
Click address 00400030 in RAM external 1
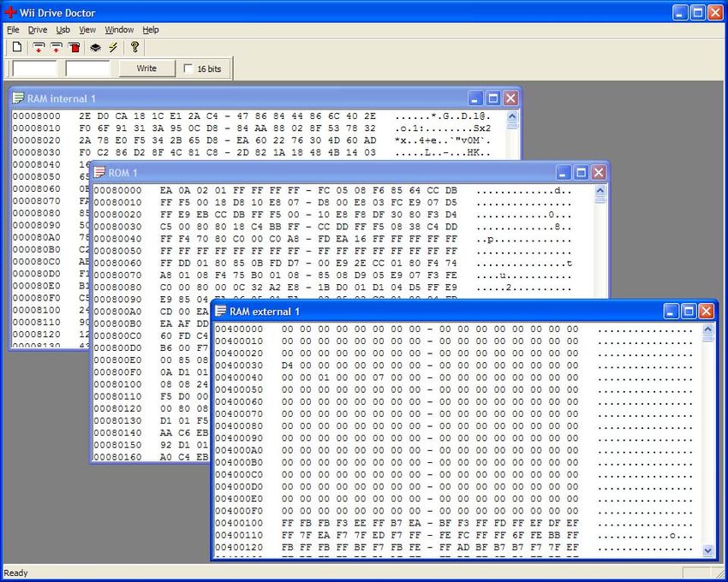(x=239, y=365)
